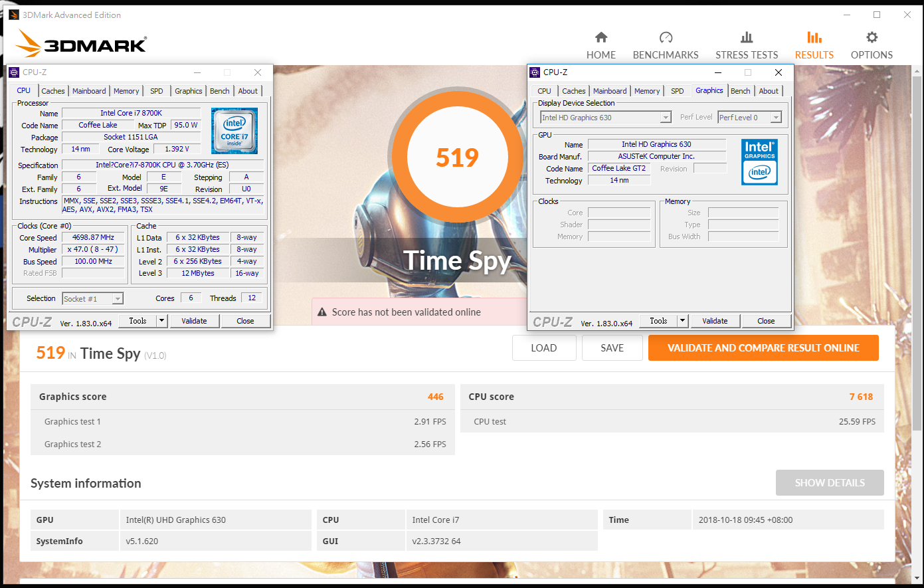Open Stress Tests bar chart icon

point(747,37)
